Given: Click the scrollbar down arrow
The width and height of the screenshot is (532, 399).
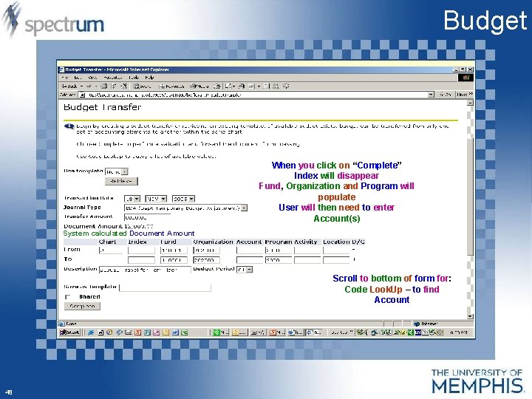Looking at the screenshot, I should [x=470, y=316].
